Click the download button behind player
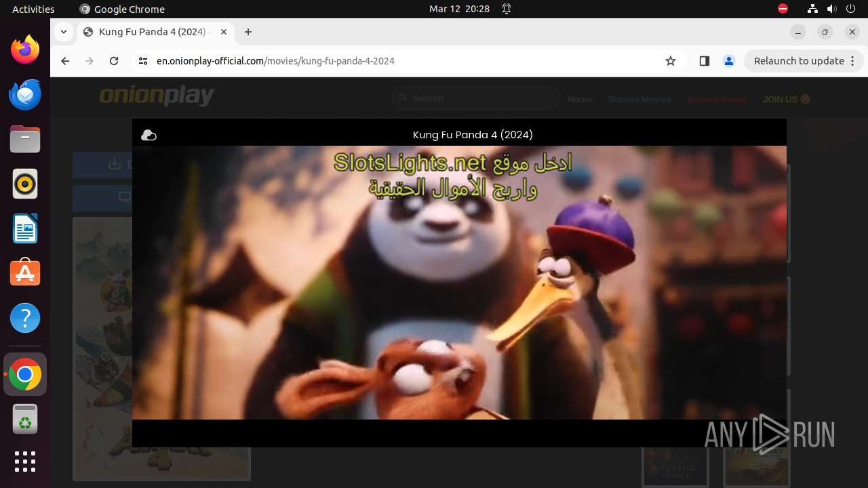 tap(102, 165)
